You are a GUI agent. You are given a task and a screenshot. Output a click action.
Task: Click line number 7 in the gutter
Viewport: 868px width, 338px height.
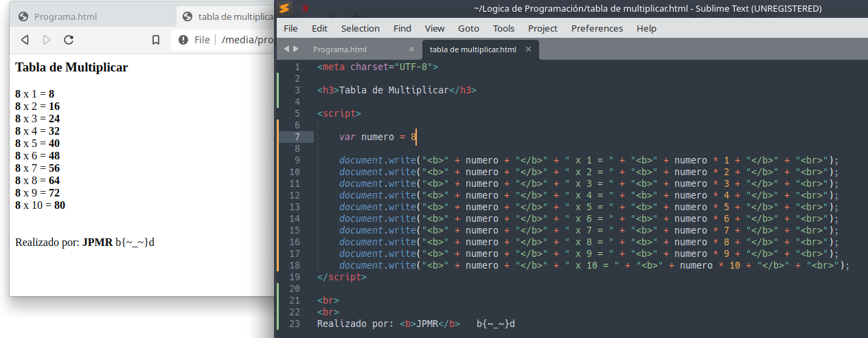(x=297, y=137)
